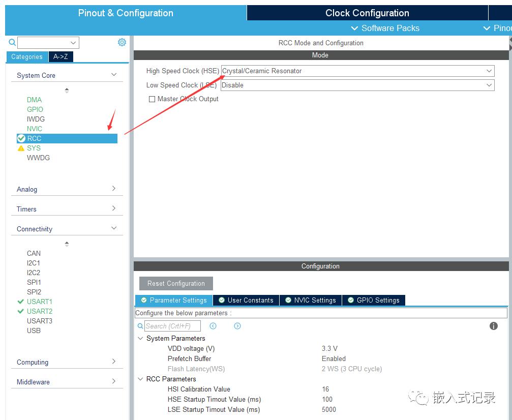Select RCC in System Core list
The width and height of the screenshot is (512, 420).
click(67, 138)
